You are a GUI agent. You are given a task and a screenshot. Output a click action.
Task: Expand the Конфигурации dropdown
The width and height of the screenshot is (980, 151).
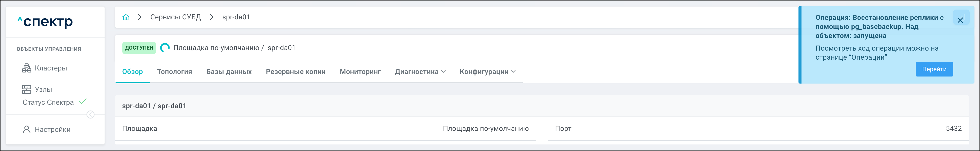487,71
